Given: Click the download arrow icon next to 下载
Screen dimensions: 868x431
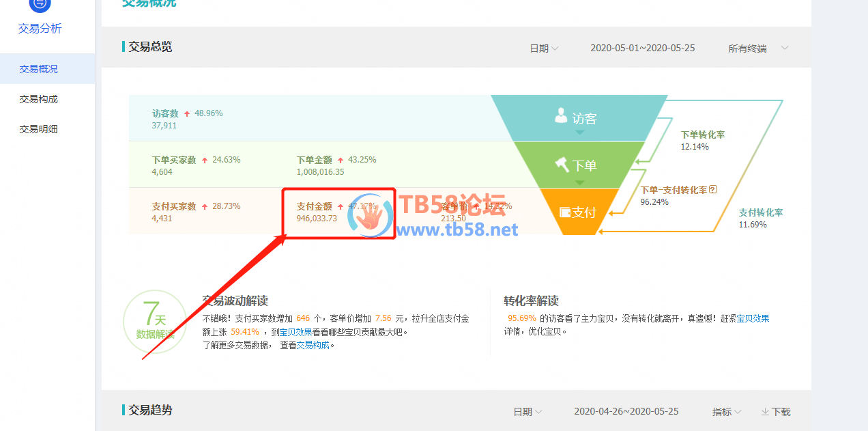Looking at the screenshot, I should click(x=765, y=412).
